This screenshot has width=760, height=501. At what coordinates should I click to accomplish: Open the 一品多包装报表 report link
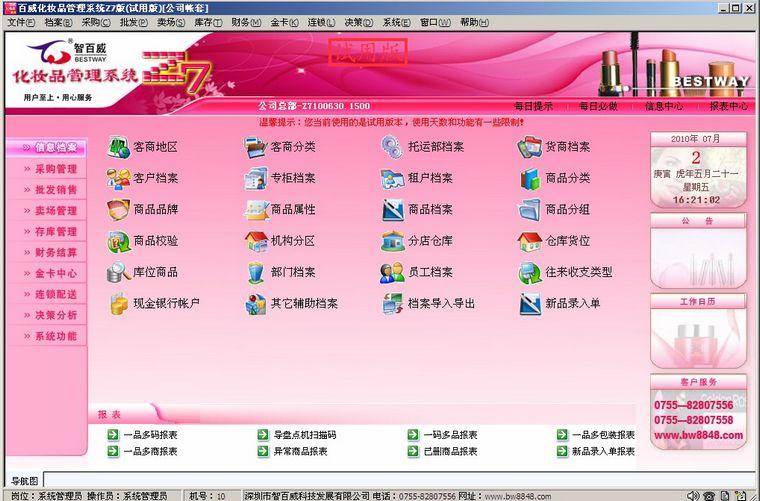(603, 435)
